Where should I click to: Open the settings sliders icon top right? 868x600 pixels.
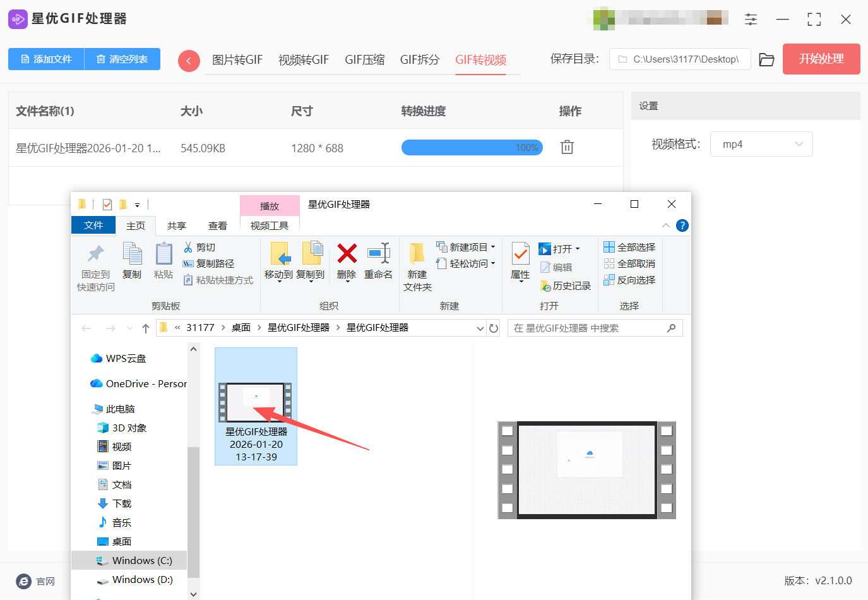[x=751, y=20]
